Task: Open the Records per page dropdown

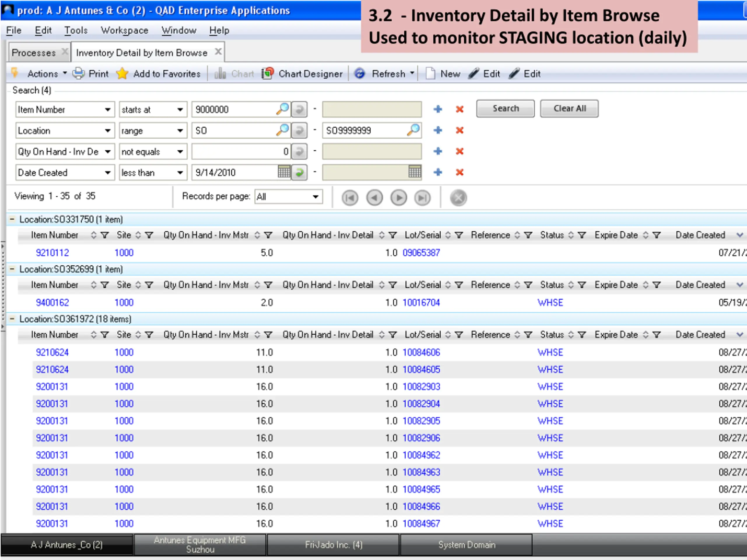Action: [x=316, y=197]
